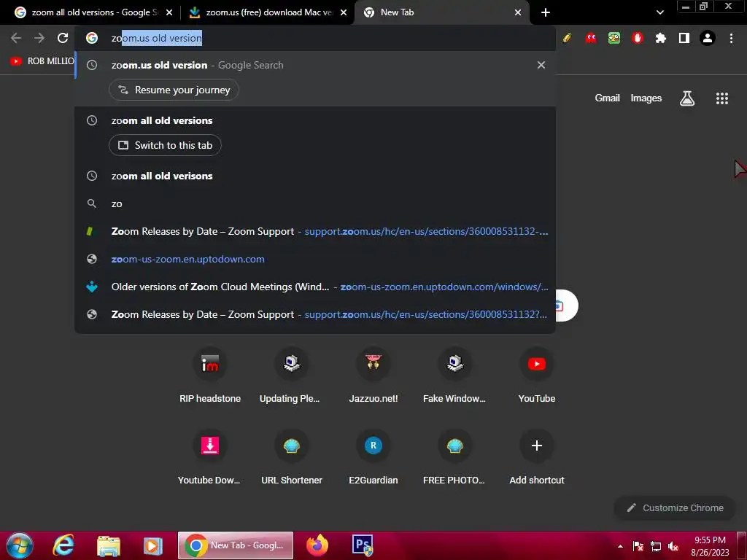Screen dimensions: 747x560
Task: Click the Chrome New Tab taskbar button
Action: coord(236,545)
